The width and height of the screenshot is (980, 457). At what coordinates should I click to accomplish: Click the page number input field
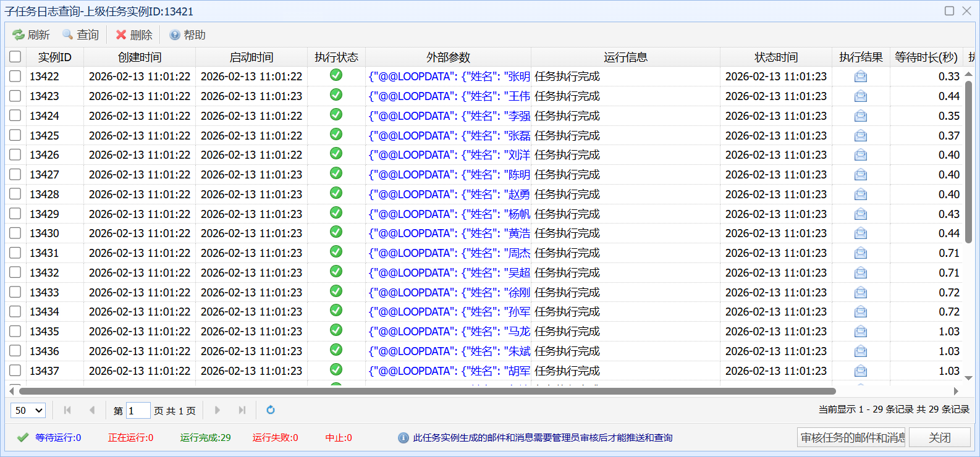(x=138, y=411)
